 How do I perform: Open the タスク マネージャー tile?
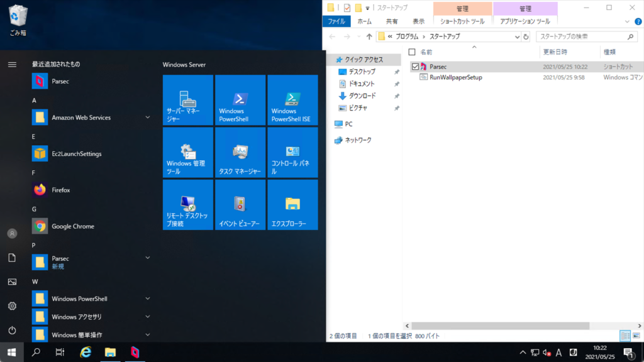240,152
